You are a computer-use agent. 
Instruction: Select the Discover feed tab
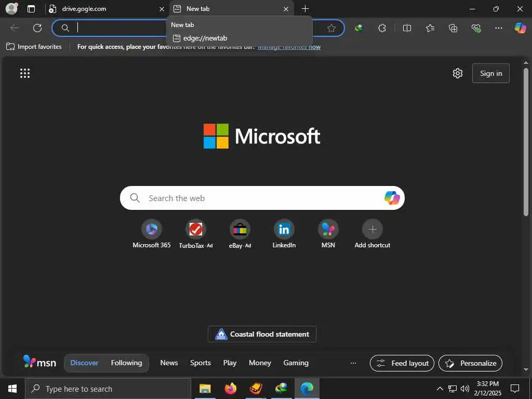(84, 363)
